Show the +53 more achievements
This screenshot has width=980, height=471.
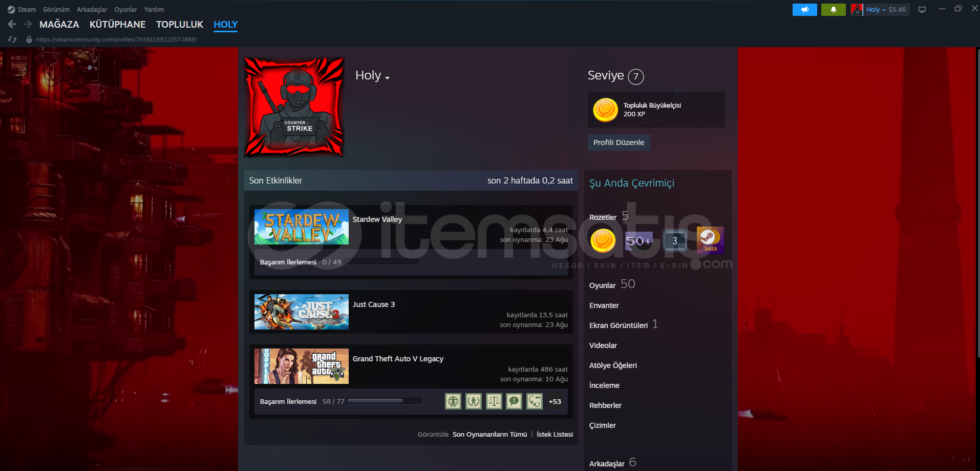click(x=555, y=402)
